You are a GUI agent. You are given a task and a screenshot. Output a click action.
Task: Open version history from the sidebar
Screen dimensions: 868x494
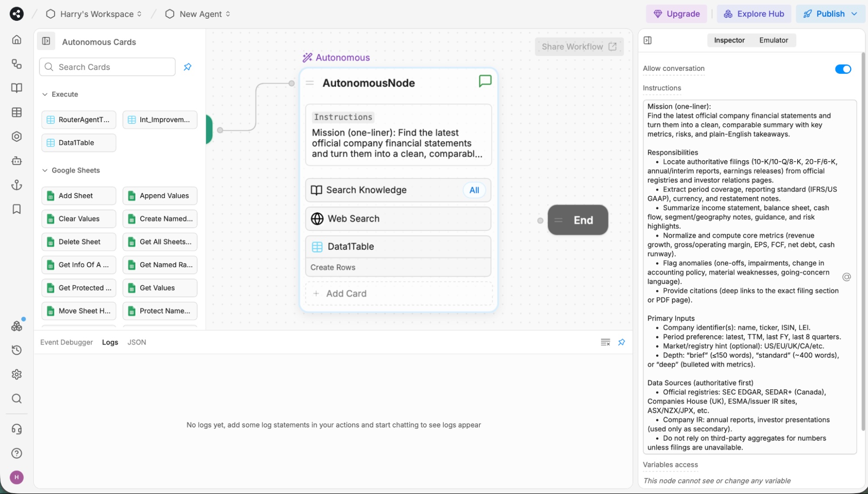[17, 350]
